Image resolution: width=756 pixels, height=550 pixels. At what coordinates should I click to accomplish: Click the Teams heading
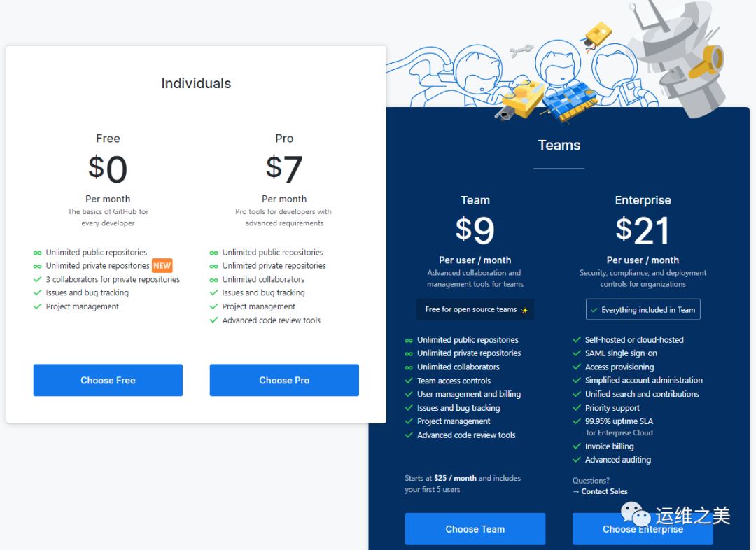(x=559, y=145)
